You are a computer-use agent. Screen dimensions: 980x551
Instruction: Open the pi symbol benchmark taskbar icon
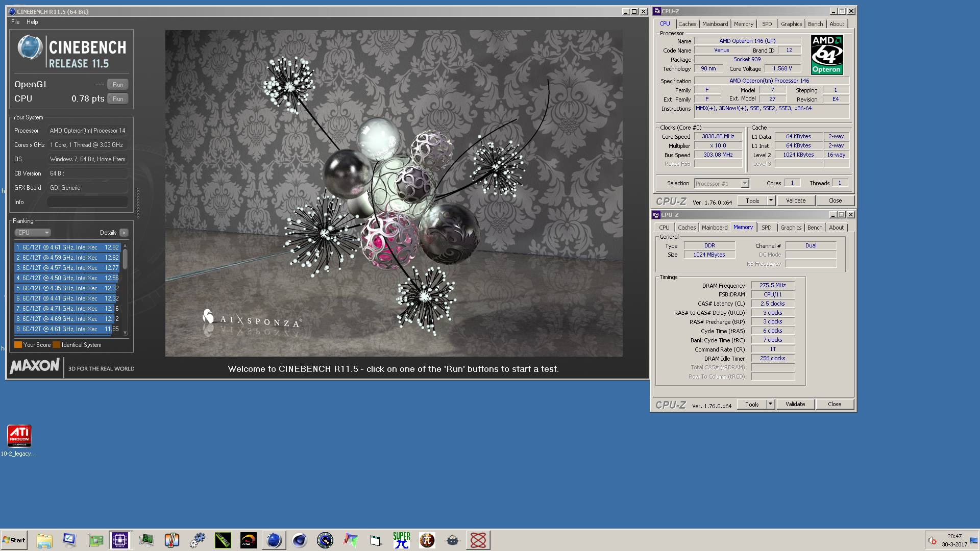(427, 540)
